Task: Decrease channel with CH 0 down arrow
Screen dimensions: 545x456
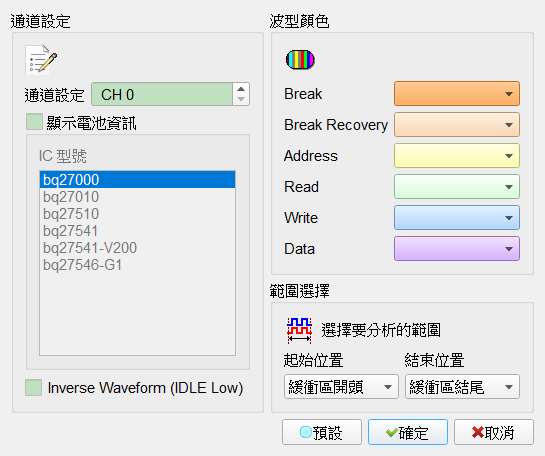Action: coord(241,99)
